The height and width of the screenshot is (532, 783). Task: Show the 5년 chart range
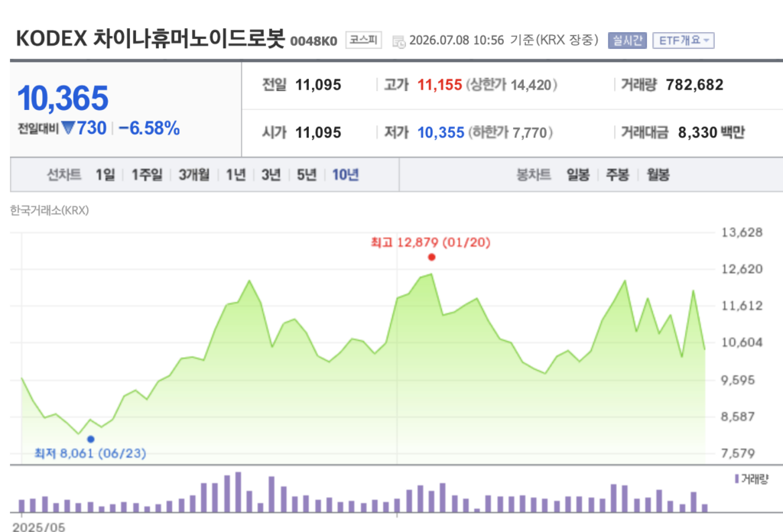click(x=307, y=175)
